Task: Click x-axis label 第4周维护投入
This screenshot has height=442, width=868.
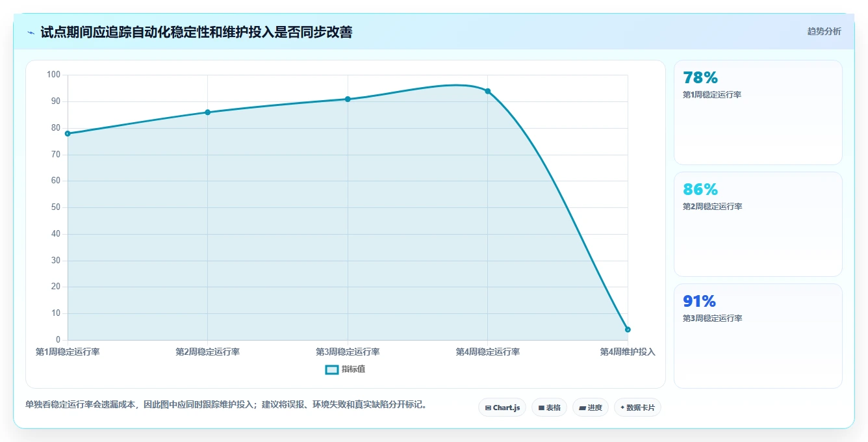Action: pos(628,352)
